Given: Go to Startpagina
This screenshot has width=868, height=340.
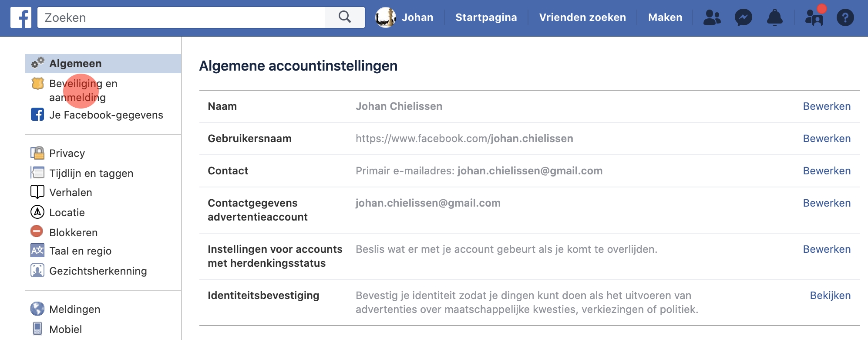Looking at the screenshot, I should (x=486, y=18).
